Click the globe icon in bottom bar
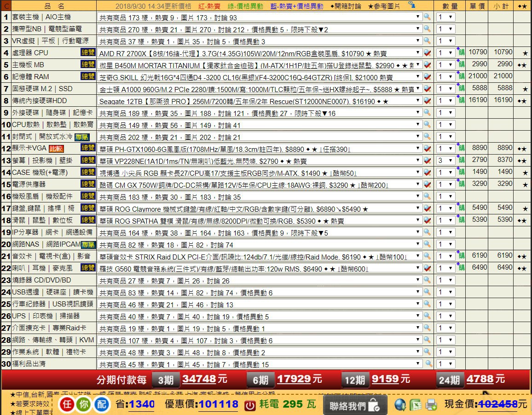532x415 pixels. pyautogui.click(x=400, y=404)
